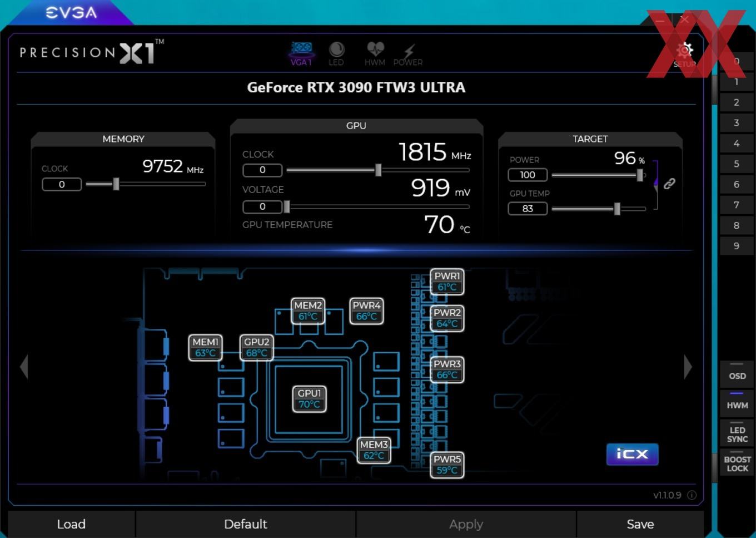Image resolution: width=756 pixels, height=538 pixels.
Task: Select profile slot 3
Action: click(x=737, y=123)
